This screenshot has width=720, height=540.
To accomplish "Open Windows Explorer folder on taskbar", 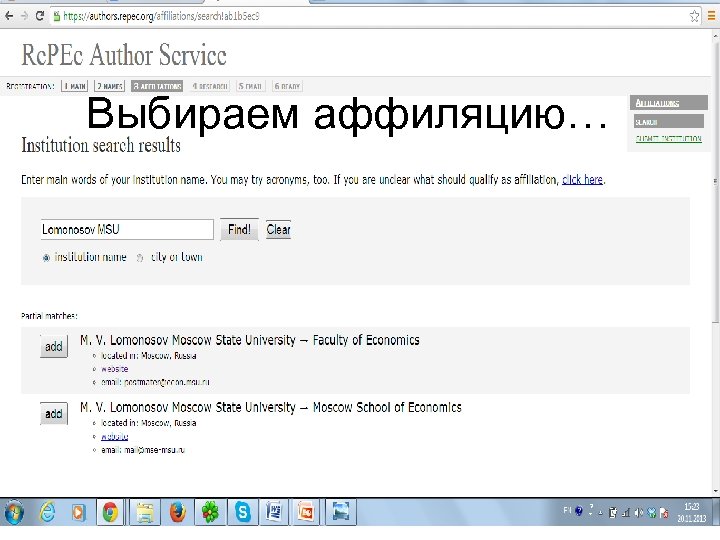I will tap(145, 512).
